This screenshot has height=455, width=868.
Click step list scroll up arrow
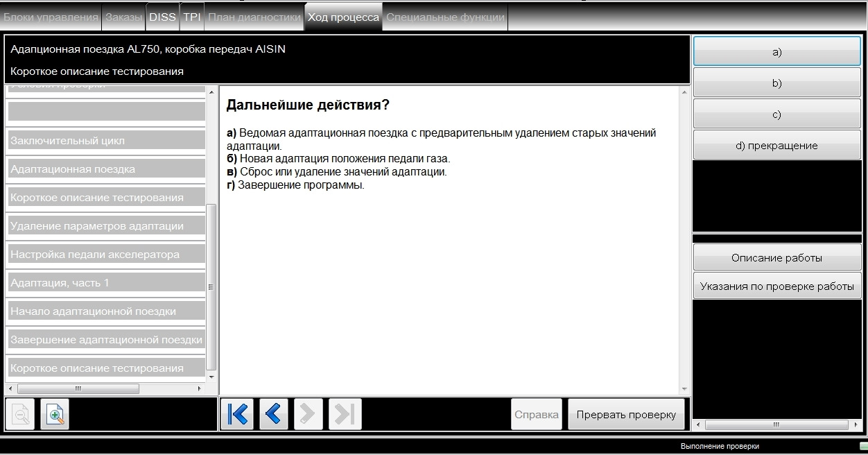tap(211, 91)
